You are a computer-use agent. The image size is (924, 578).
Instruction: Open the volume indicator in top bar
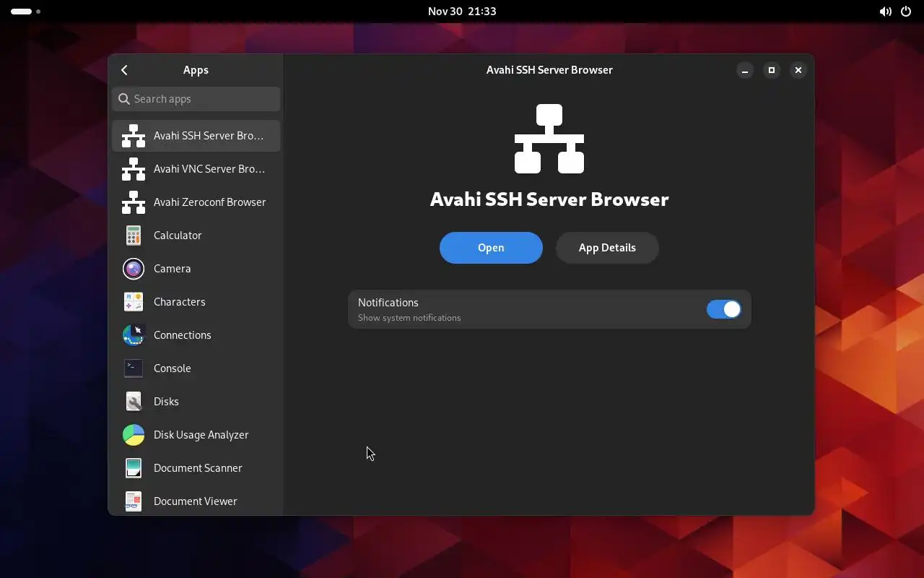coord(885,12)
